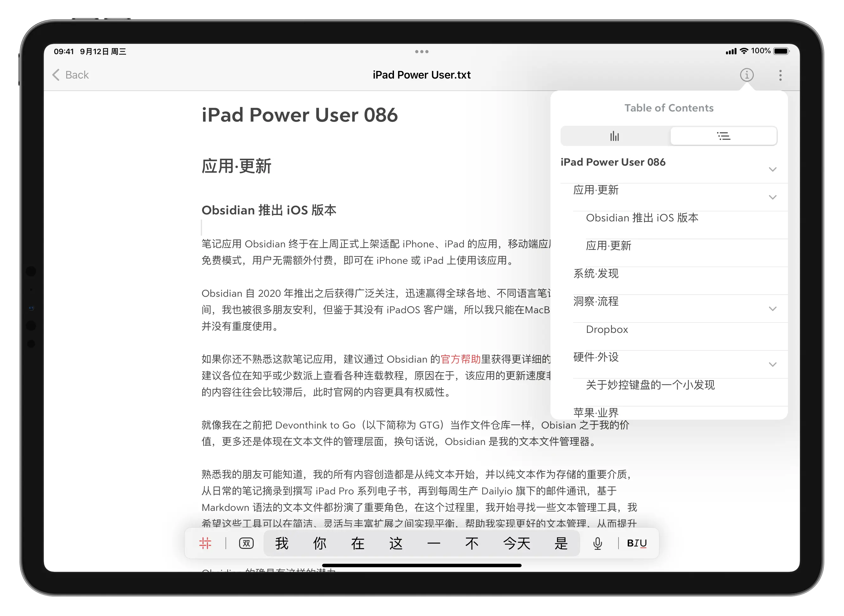
Task: Jump to nested 应用·更新 entry under Obsidian
Action: coord(608,246)
